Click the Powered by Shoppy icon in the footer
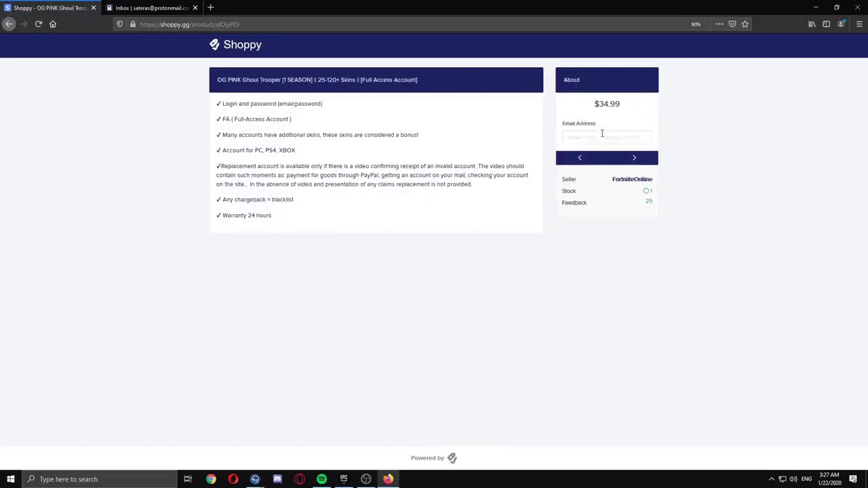This screenshot has width=868, height=488. [452, 458]
